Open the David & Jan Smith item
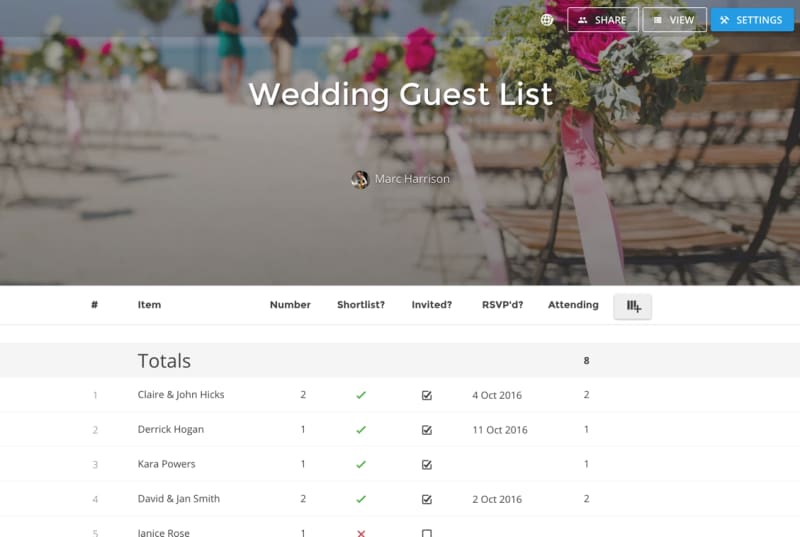This screenshot has height=537, width=800. point(179,499)
